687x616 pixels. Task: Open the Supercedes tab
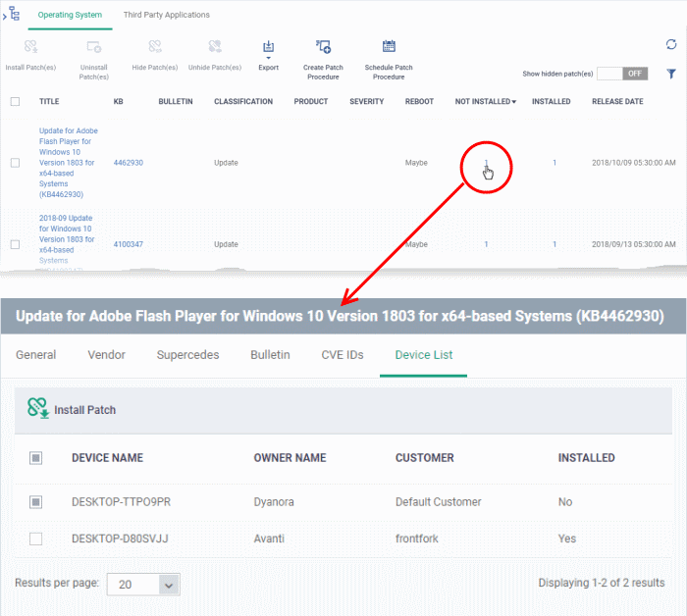point(188,355)
